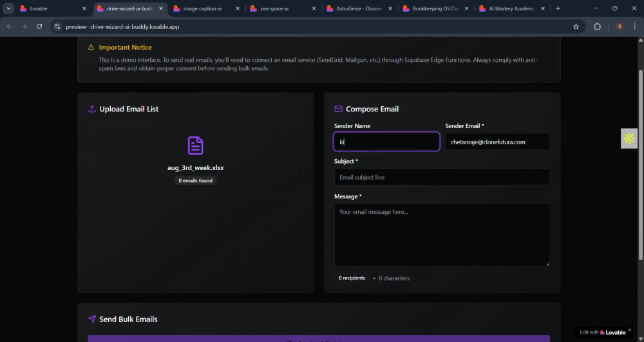The height and width of the screenshot is (342, 644).
Task: Focus the Sender Email field
Action: [497, 142]
